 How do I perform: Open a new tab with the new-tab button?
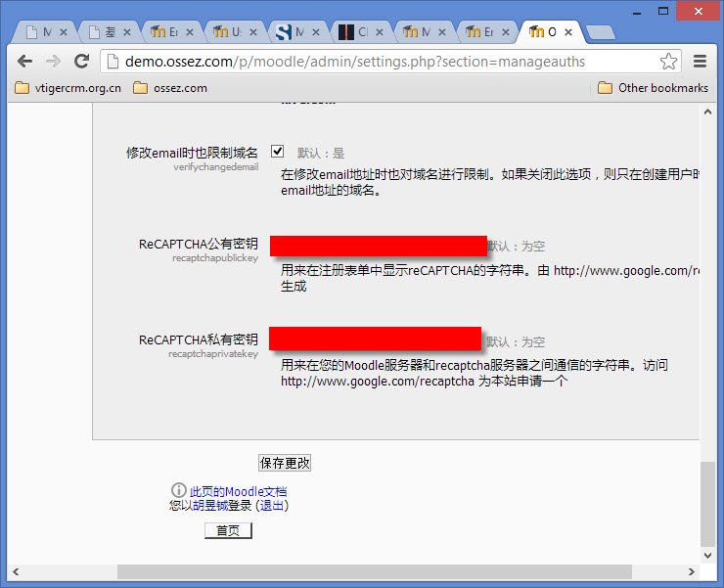click(601, 32)
